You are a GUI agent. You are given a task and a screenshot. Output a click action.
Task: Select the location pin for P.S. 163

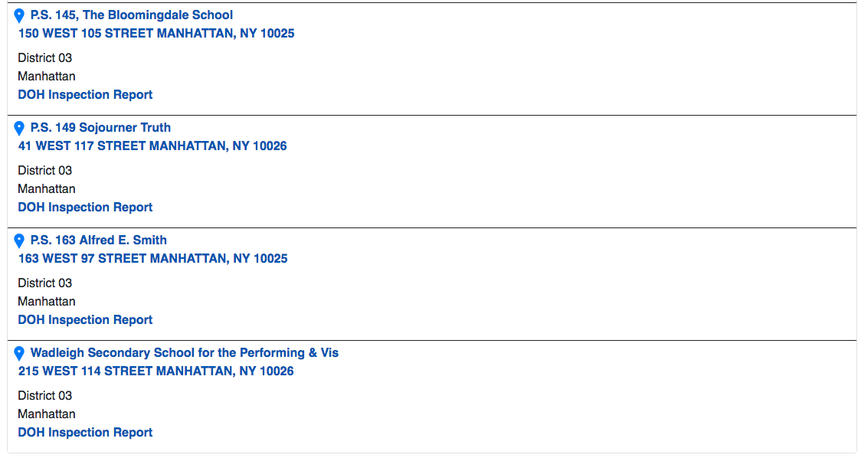[20, 240]
